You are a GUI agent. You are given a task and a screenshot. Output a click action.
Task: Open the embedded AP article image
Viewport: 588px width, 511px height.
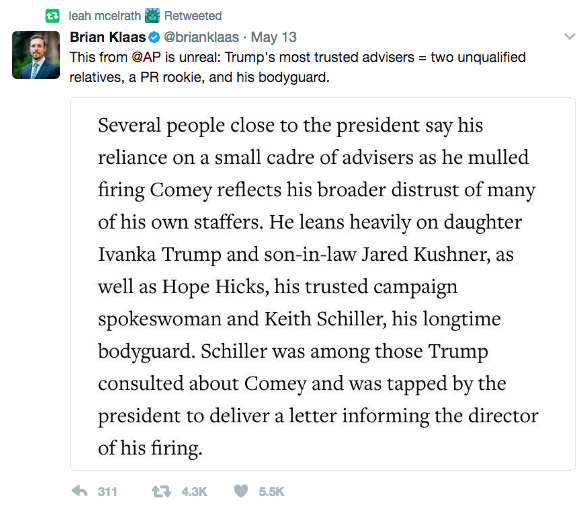[x=323, y=284]
